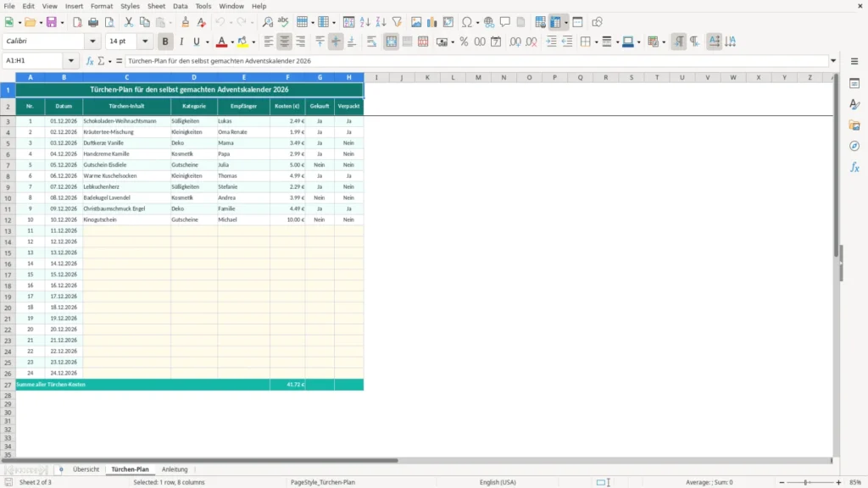Screen dimensions: 868x488
Task: Select column C header
Action: [127, 77]
